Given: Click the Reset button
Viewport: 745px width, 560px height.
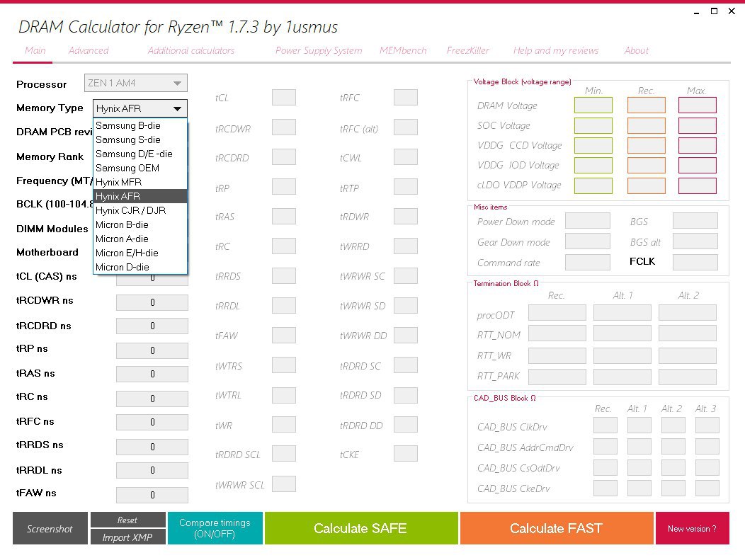Looking at the screenshot, I should coord(127,520).
